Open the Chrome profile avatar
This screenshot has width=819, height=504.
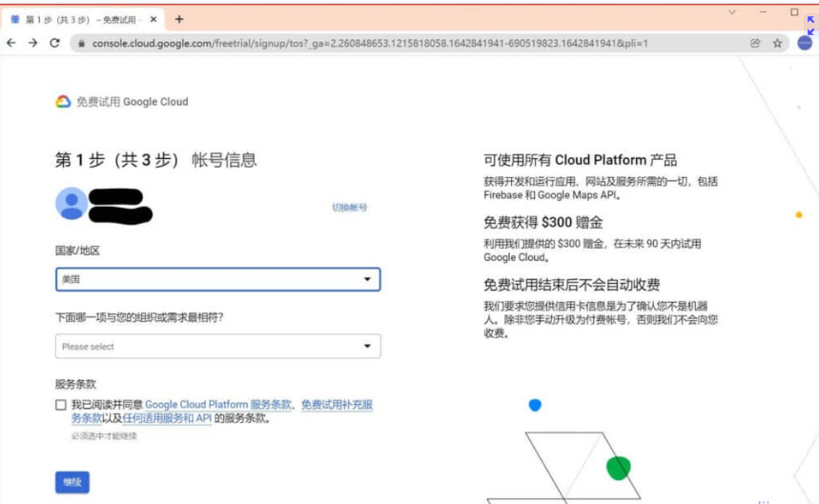(x=805, y=43)
